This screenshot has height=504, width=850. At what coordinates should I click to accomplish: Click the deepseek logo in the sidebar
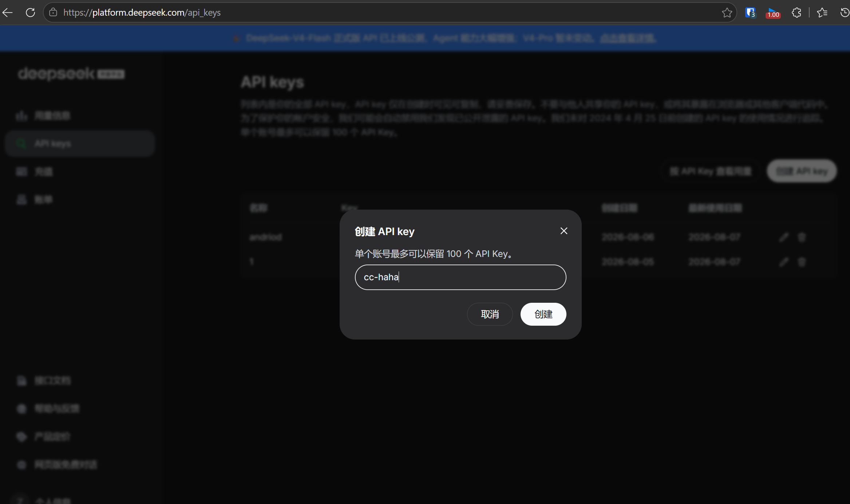pyautogui.click(x=71, y=74)
